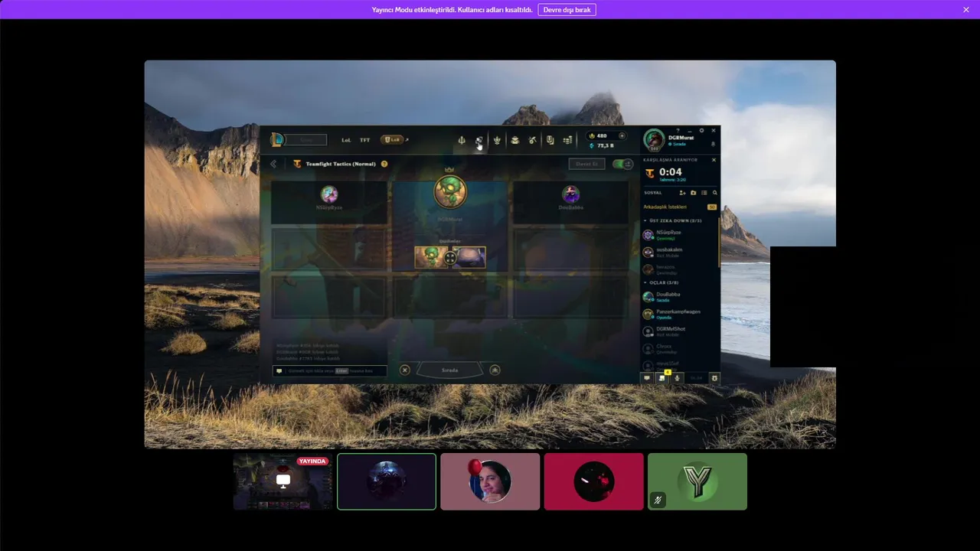The height and width of the screenshot is (551, 980).
Task: Click the Devre dışı bırak button in the purple banner
Action: pyautogui.click(x=567, y=10)
